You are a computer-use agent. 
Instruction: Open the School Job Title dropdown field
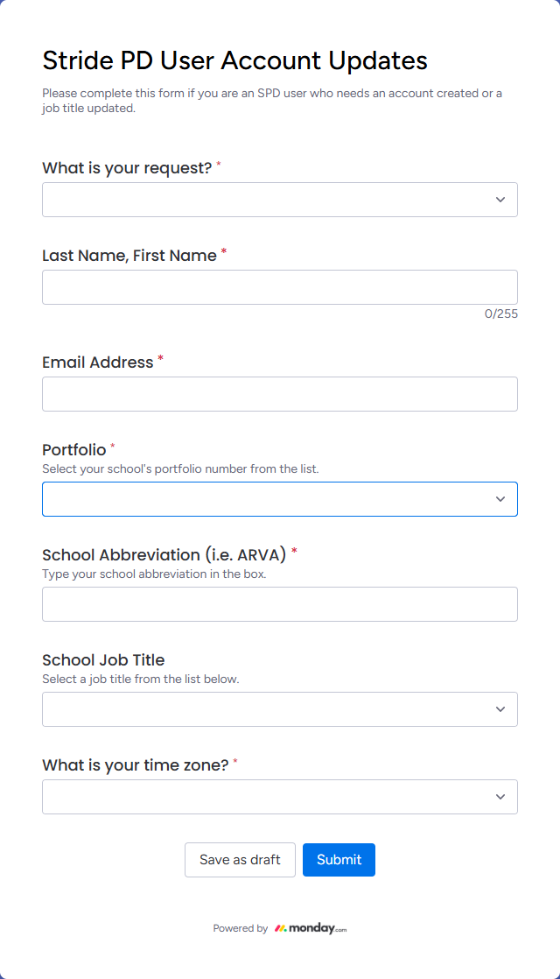point(262,709)
